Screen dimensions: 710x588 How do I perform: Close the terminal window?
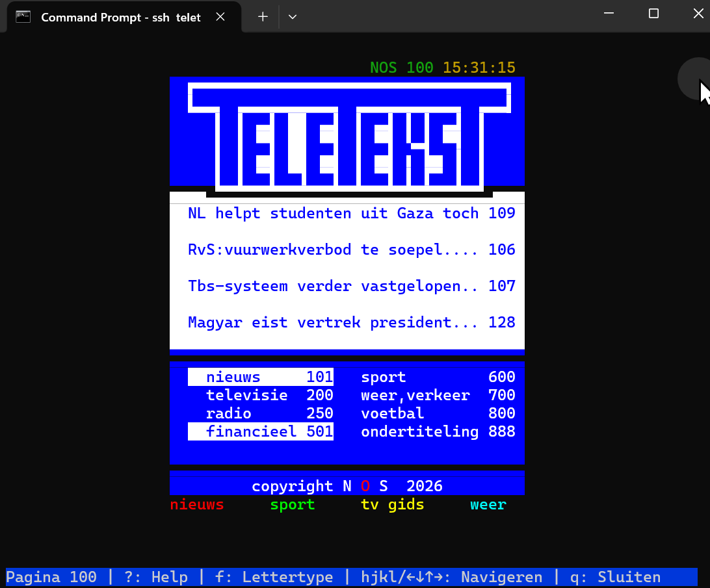(x=698, y=14)
